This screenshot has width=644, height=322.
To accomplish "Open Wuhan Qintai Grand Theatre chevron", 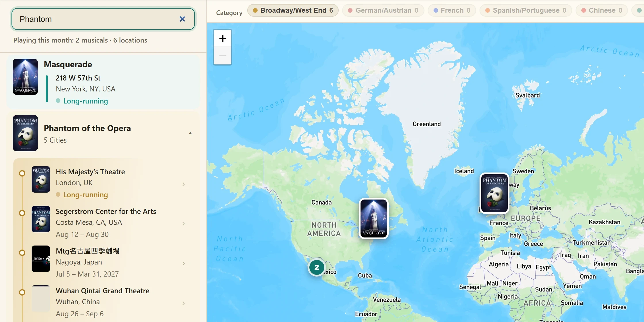I will (x=184, y=303).
